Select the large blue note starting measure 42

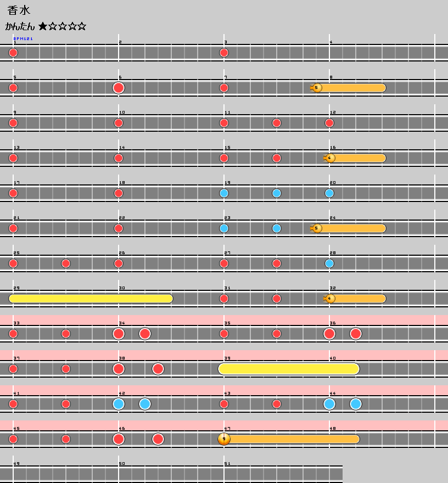pos(119,404)
